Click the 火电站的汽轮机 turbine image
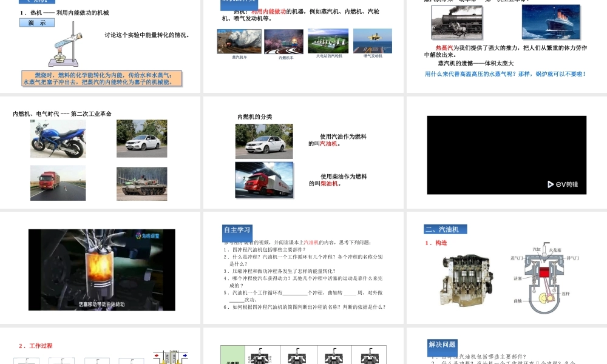Image resolution: width=607 pixels, height=364 pixels. click(328, 41)
